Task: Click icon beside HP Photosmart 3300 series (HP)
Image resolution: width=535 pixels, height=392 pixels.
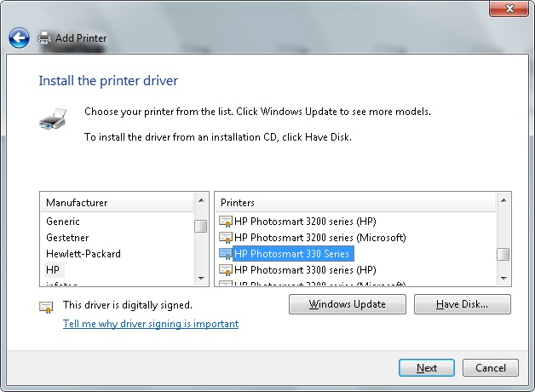Action: pos(226,270)
